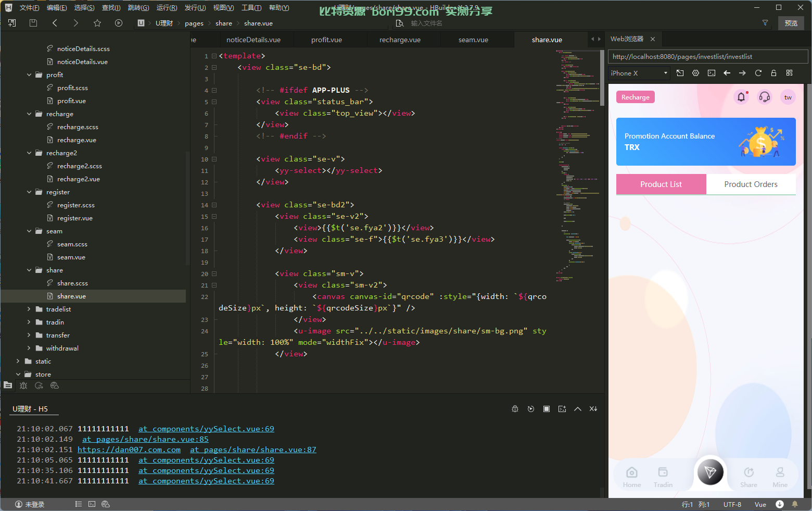
Task: Click the run play icon in the toolbar
Action: tap(119, 23)
